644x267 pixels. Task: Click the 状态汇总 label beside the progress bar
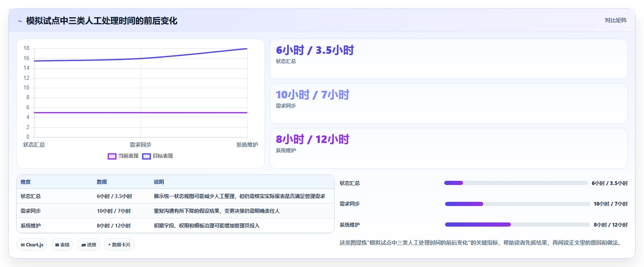click(x=350, y=183)
